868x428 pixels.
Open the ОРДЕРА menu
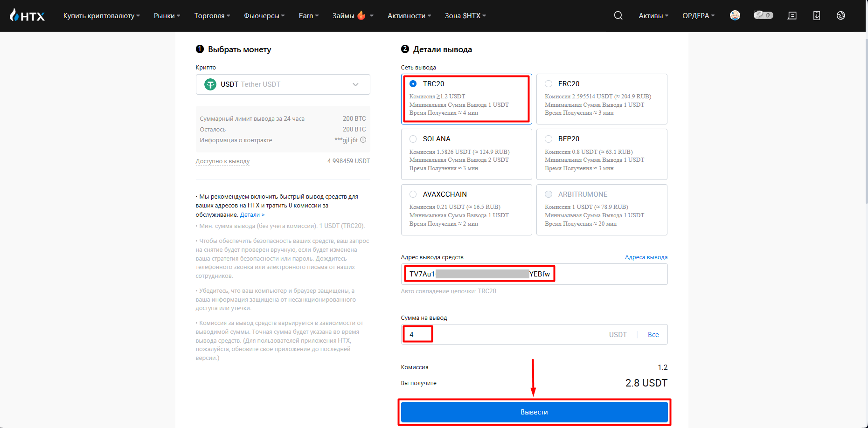pos(698,16)
